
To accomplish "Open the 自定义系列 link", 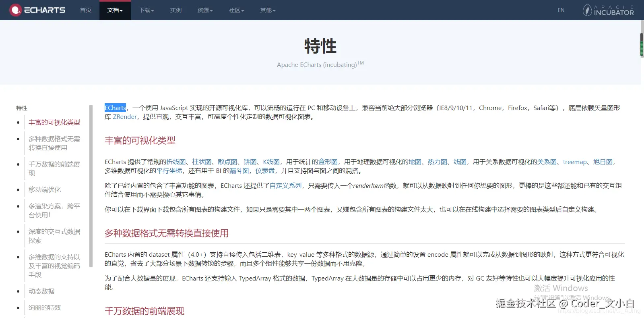I will click(x=285, y=185).
